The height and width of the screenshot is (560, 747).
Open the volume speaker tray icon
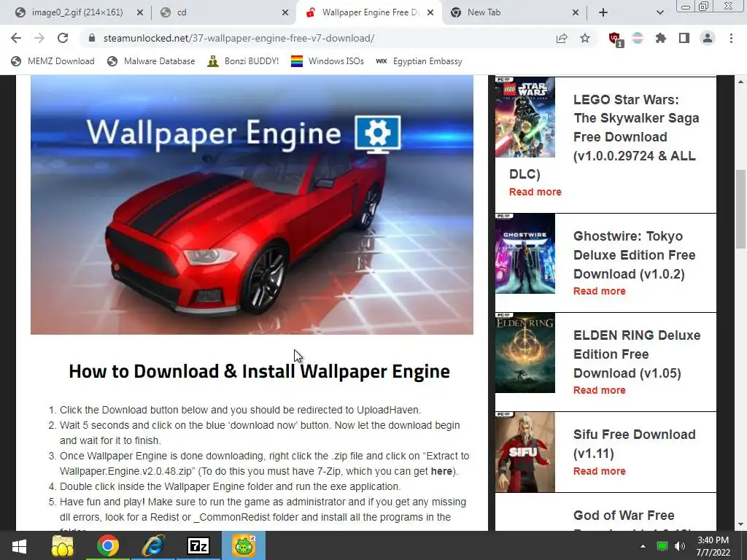[x=680, y=546]
